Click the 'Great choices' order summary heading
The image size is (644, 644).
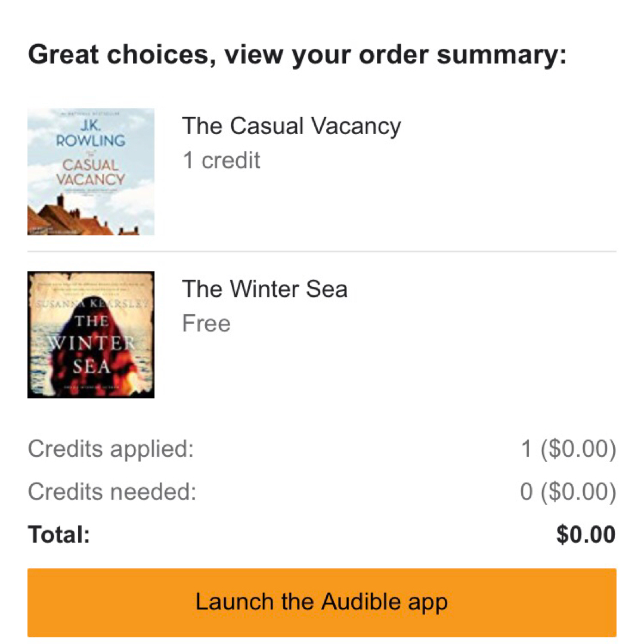click(x=297, y=55)
